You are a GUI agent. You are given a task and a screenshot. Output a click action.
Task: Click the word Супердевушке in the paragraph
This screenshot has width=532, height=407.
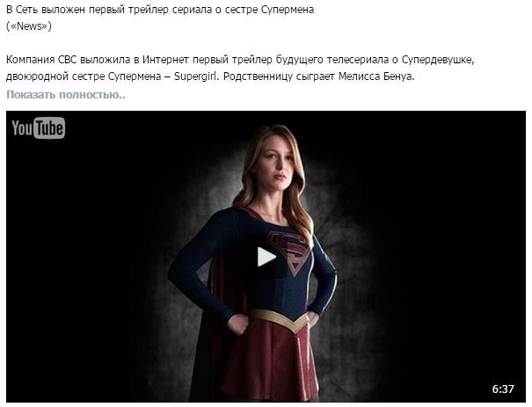[438, 60]
